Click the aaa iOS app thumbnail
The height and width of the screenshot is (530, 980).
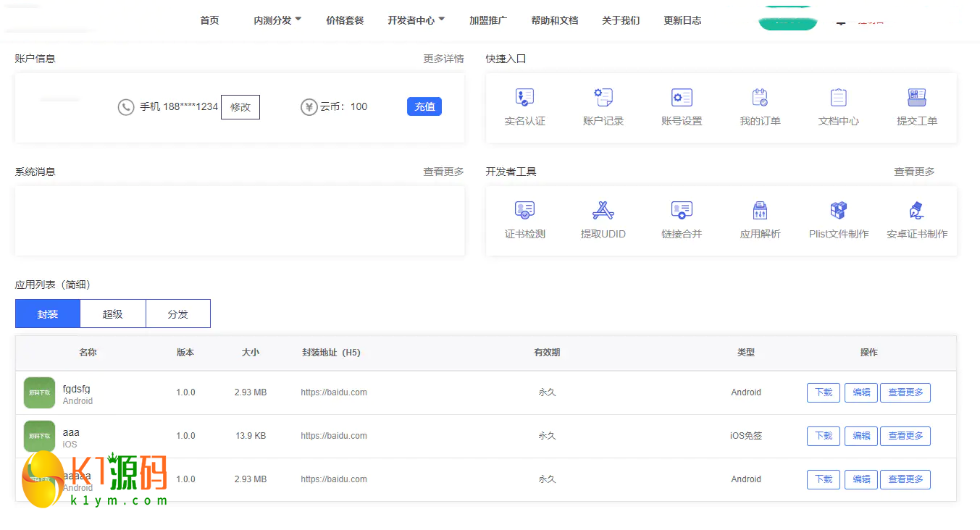coord(39,436)
